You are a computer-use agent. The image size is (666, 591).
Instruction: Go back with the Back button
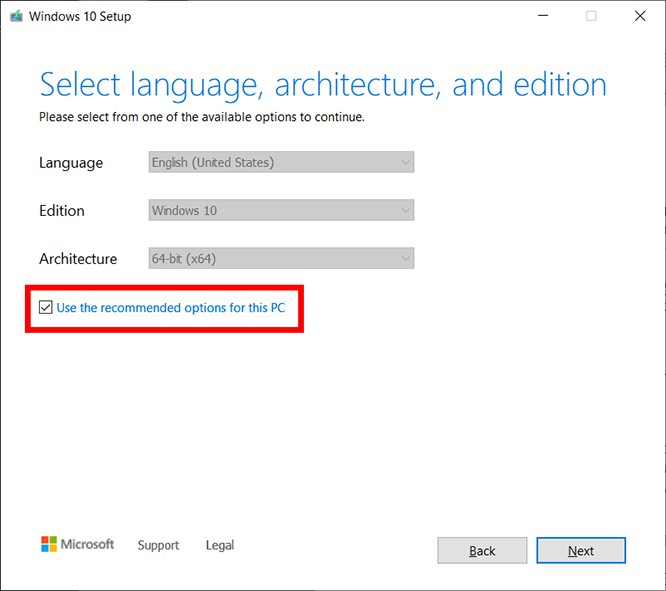(482, 551)
